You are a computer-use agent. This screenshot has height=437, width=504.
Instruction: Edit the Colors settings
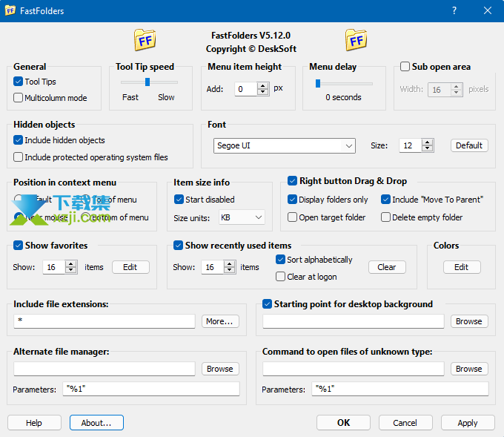point(462,267)
